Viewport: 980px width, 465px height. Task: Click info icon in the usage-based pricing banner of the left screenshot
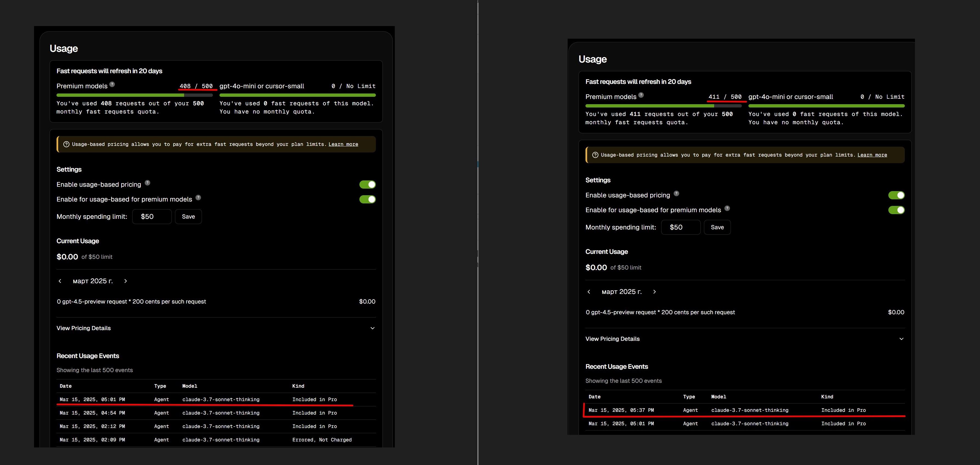click(66, 144)
